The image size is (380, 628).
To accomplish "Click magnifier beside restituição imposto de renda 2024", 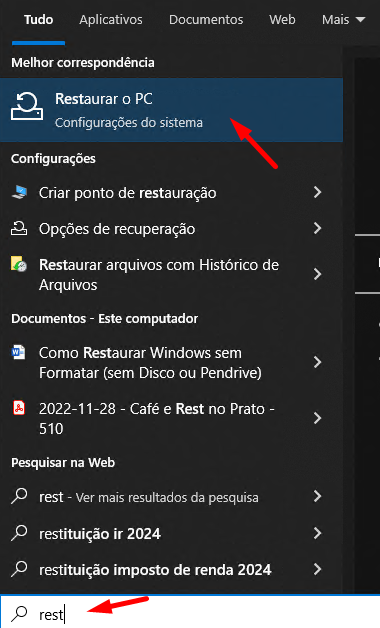I will (x=19, y=569).
